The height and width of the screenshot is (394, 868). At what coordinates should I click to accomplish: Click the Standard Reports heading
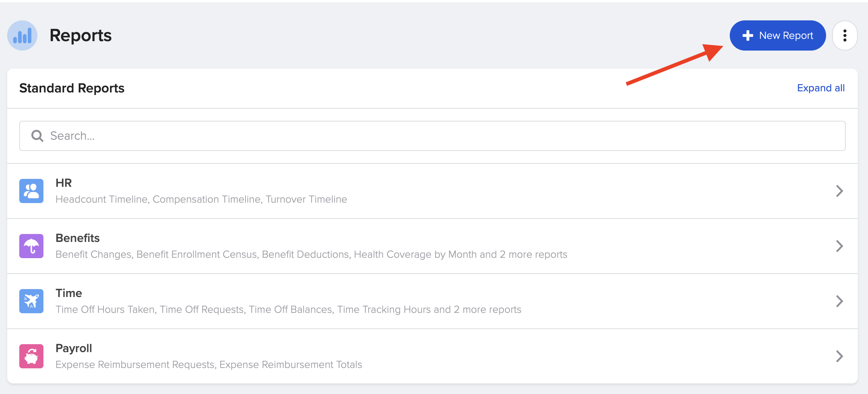[x=72, y=88]
